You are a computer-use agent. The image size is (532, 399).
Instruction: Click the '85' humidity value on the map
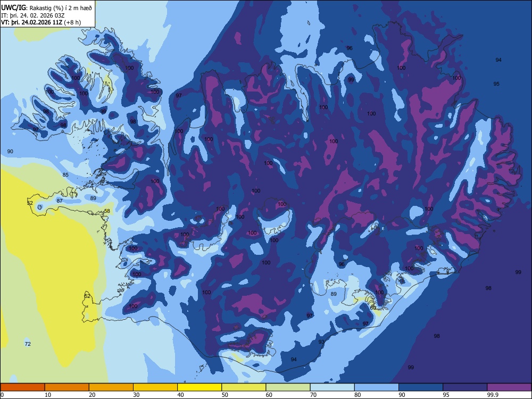(x=65, y=175)
